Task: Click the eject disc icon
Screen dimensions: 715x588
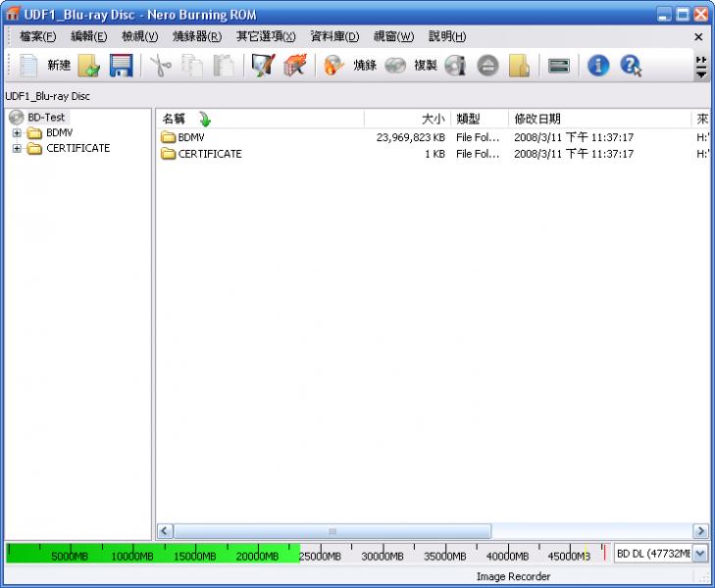Action: (x=487, y=66)
